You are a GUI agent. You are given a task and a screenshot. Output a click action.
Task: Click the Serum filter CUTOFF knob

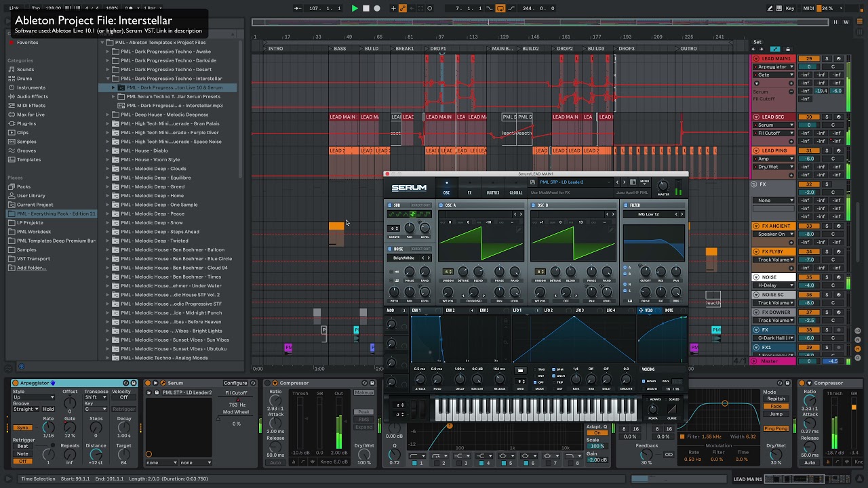tap(645, 272)
